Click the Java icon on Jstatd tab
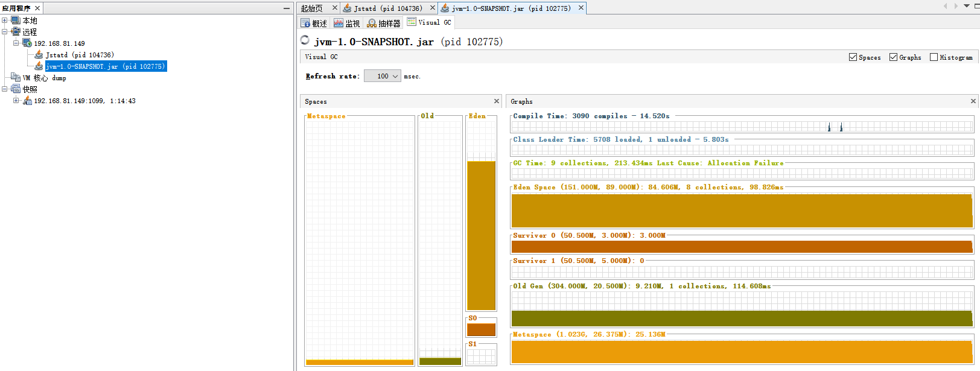Screen dimensions: 980x371 click(x=347, y=8)
